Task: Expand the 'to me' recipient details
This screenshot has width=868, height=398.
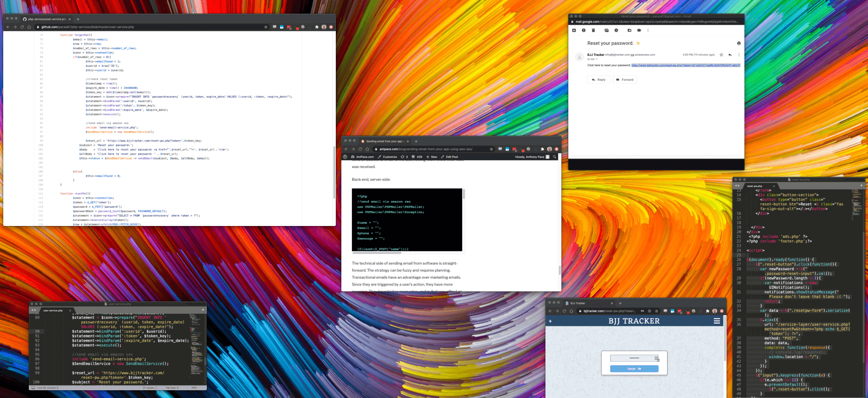Action: click(x=597, y=59)
